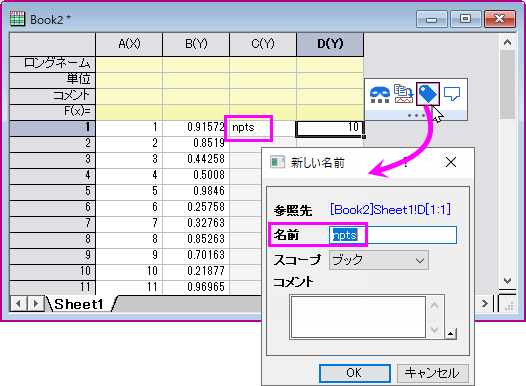Click horizontal scroll right arrow

(x=485, y=304)
